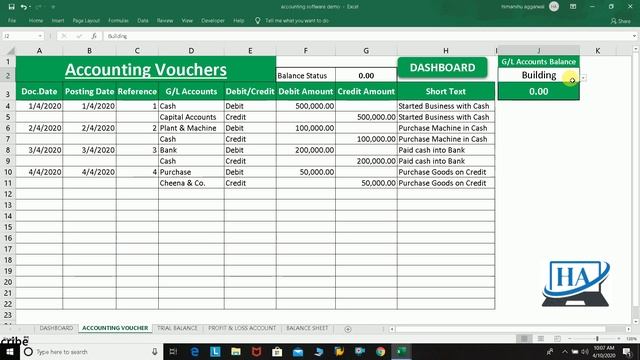Click horizontal scrollbar right arrow
Screen dimensions: 640x360
pos(629,329)
